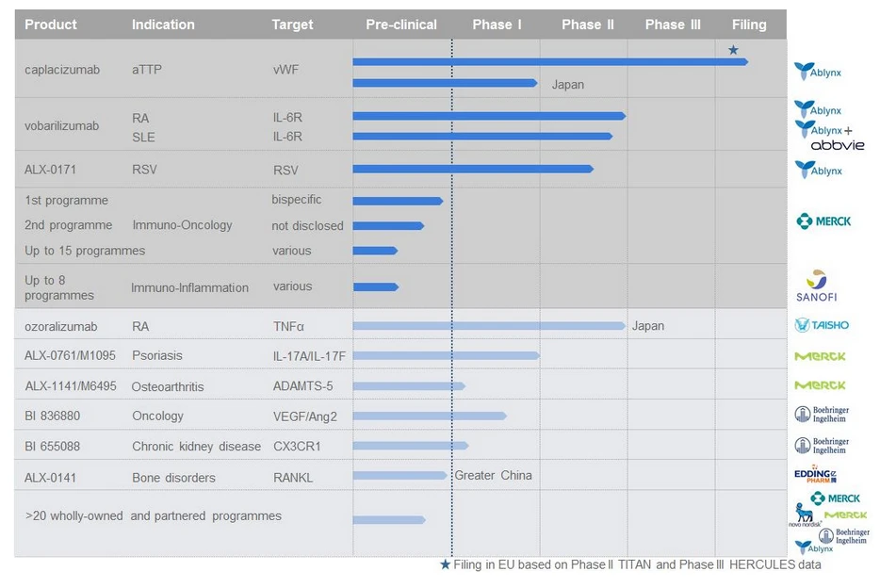Select the Pre-clinical column header
This screenshot has height=588, width=880.
point(401,24)
